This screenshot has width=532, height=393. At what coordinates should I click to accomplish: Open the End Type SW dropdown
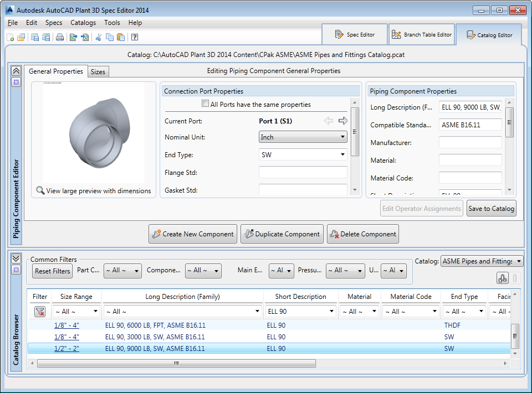pos(303,154)
